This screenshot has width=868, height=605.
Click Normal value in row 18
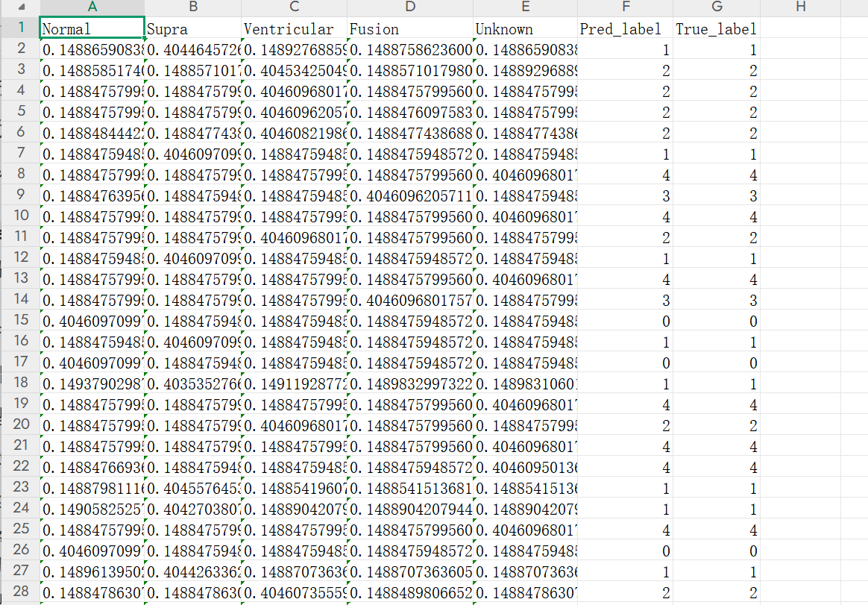click(92, 384)
